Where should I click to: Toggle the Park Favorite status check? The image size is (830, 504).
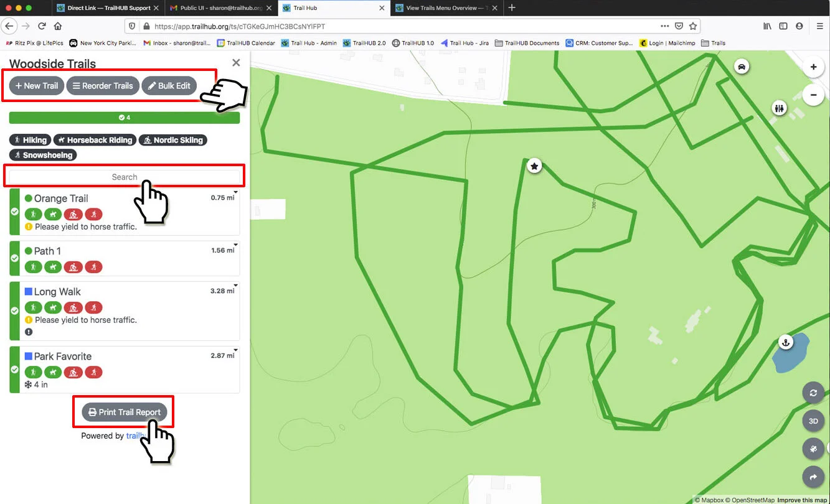pyautogui.click(x=15, y=369)
